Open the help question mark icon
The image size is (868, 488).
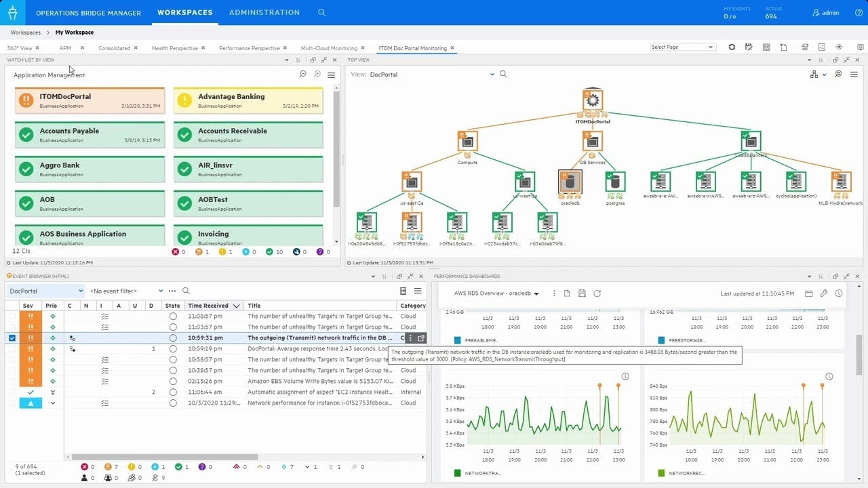tap(859, 13)
